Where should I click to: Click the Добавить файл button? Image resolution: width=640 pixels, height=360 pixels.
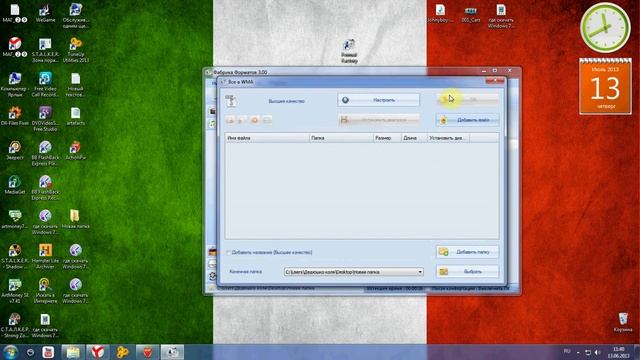(x=468, y=120)
